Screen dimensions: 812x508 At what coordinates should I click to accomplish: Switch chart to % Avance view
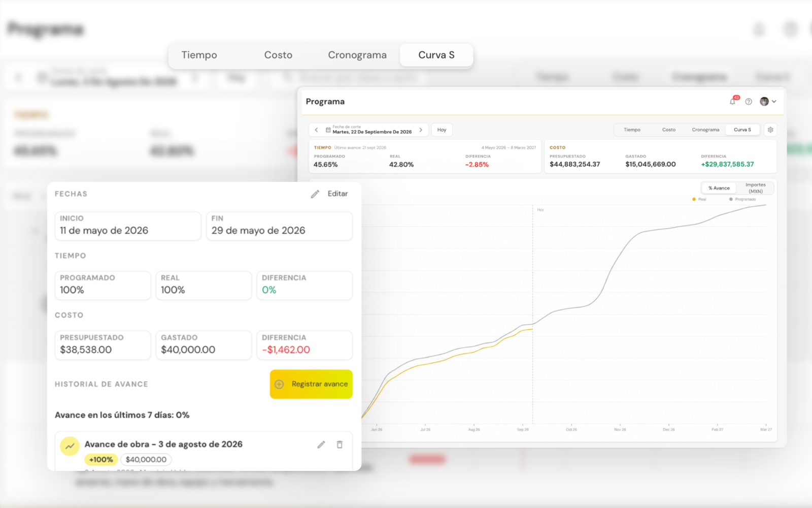[719, 188]
